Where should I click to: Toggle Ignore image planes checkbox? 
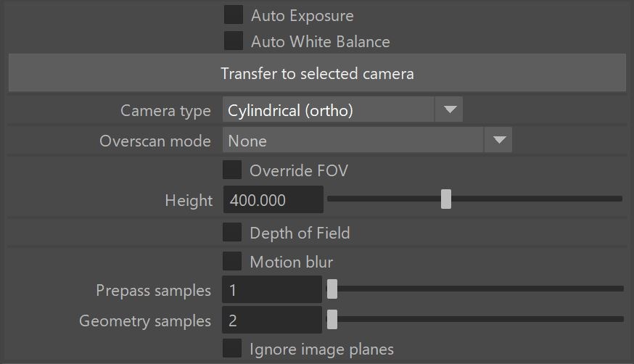[232, 348]
